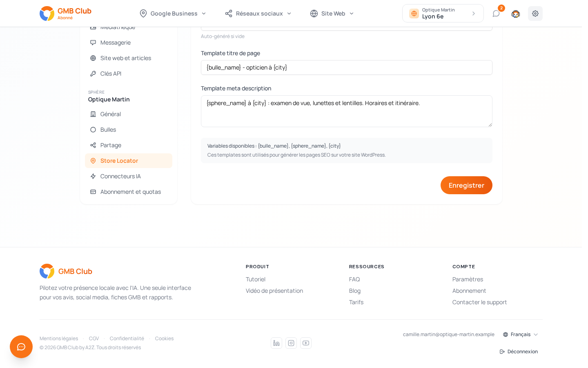This screenshot has width=588, height=368.
Task: Open Clés API in sidebar
Action: tap(129, 74)
